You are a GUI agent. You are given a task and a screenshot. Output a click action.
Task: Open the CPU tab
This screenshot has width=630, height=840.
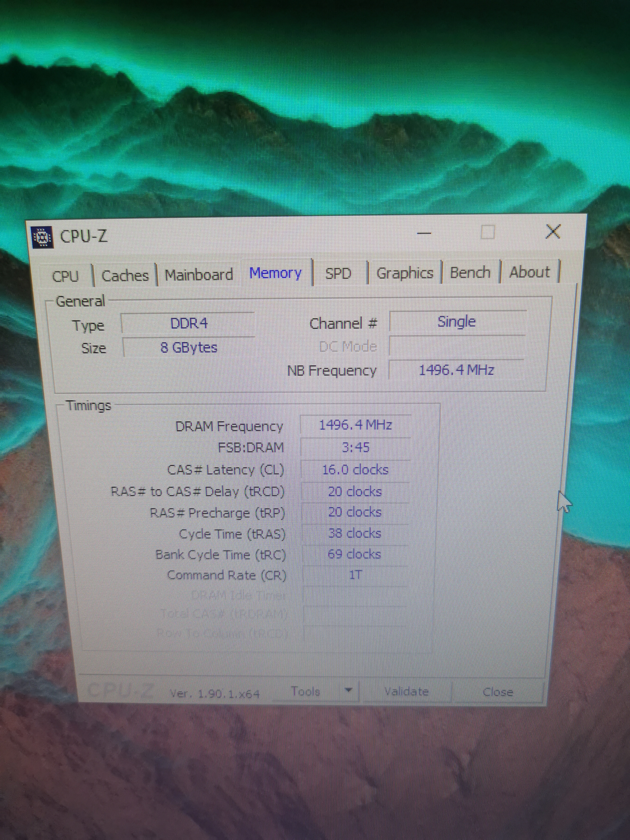(65, 276)
